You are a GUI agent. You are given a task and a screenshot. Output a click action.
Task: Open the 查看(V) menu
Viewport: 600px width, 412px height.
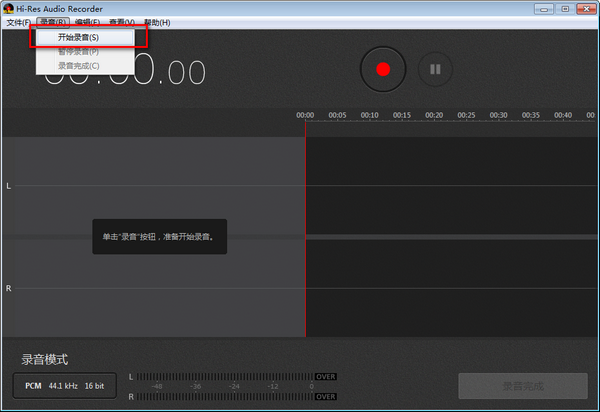click(x=122, y=22)
